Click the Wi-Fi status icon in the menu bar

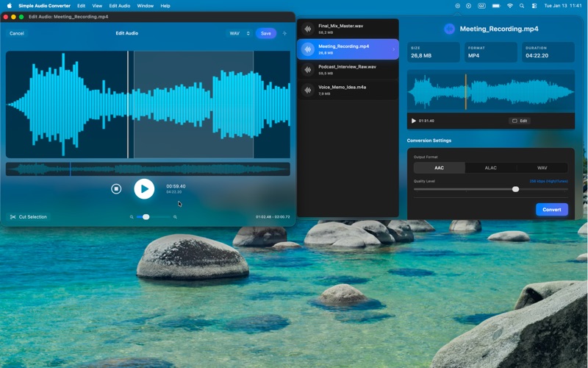[x=509, y=6]
